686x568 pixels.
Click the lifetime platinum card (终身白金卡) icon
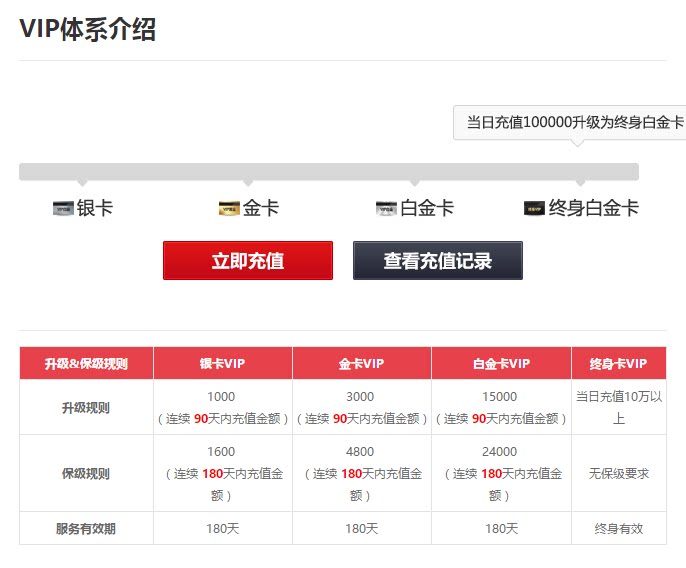[534, 209]
